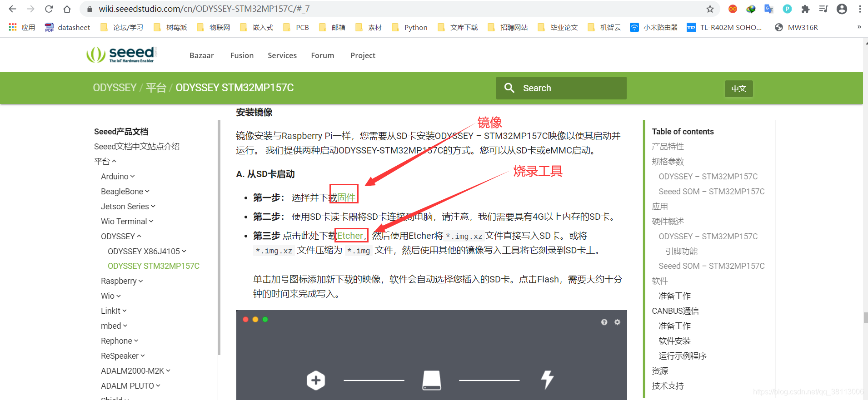Collapse the 平台 section in sidebar
Image resolution: width=868 pixels, height=400 pixels.
pos(105,161)
